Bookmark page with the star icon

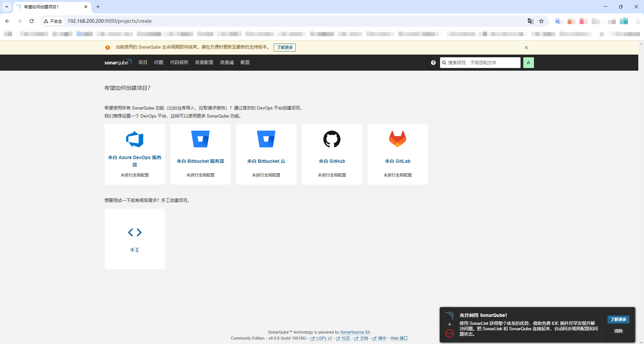[x=541, y=21]
